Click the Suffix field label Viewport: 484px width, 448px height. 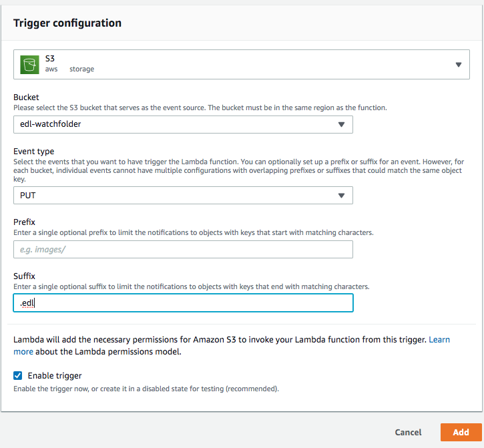[25, 276]
